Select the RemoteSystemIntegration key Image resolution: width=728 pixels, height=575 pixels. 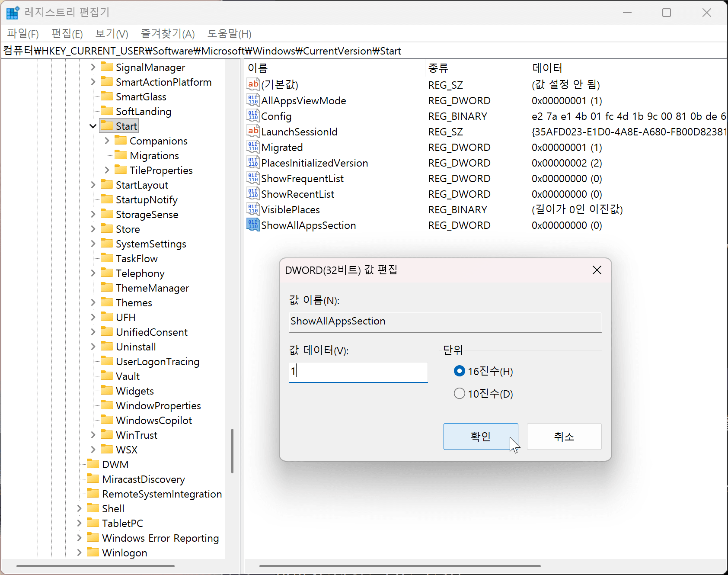pos(162,494)
